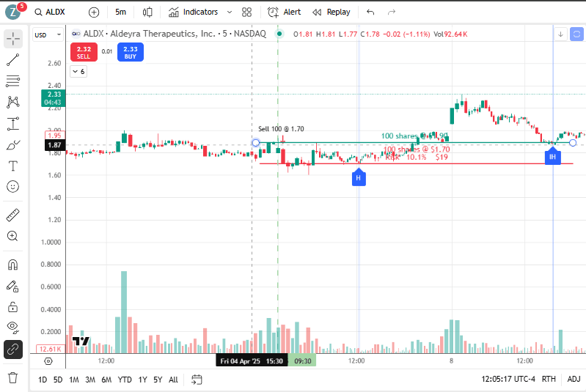Activate the zoom in tool
586x392 pixels.
[x=13, y=236]
